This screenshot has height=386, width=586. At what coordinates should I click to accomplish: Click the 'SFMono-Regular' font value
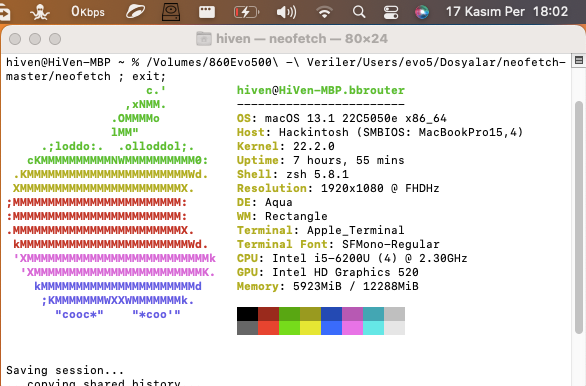(391, 244)
